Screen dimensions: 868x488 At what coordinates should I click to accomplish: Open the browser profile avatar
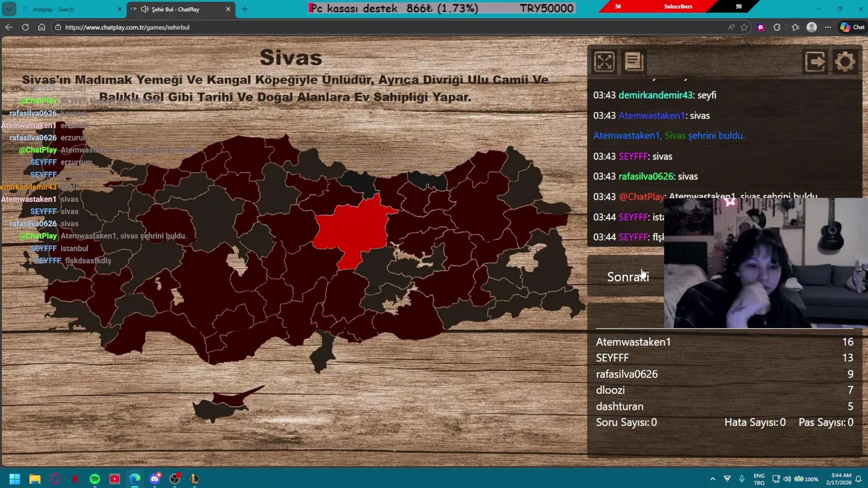(x=812, y=27)
